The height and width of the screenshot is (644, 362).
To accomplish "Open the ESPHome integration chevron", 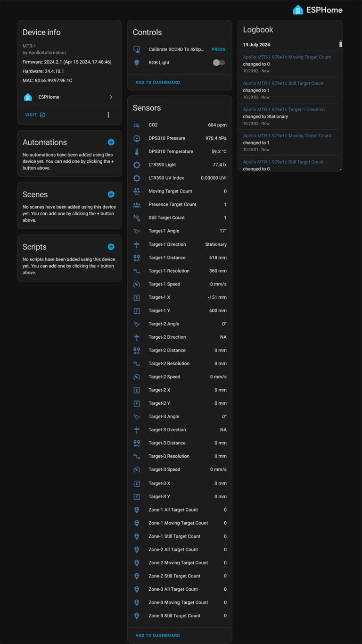I will click(x=111, y=97).
